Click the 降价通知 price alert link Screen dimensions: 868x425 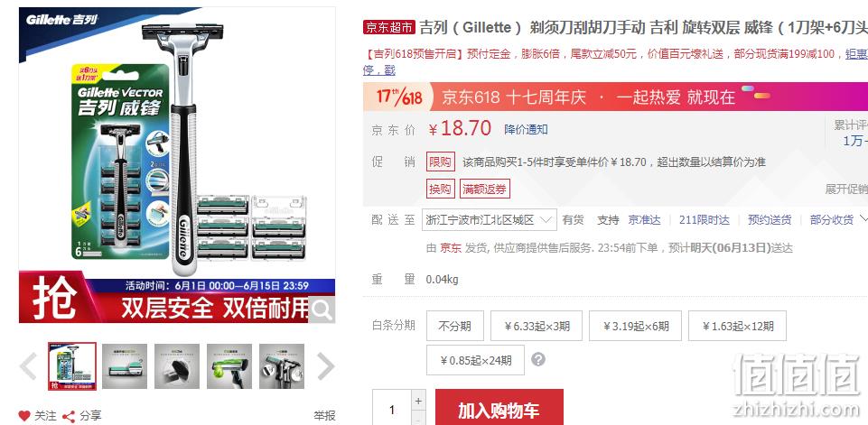pyautogui.click(x=526, y=129)
